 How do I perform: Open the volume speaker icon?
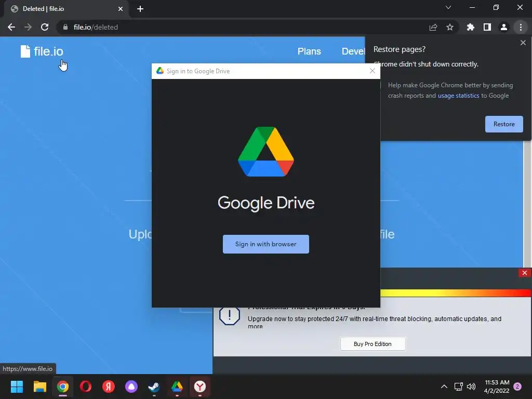[471, 387]
